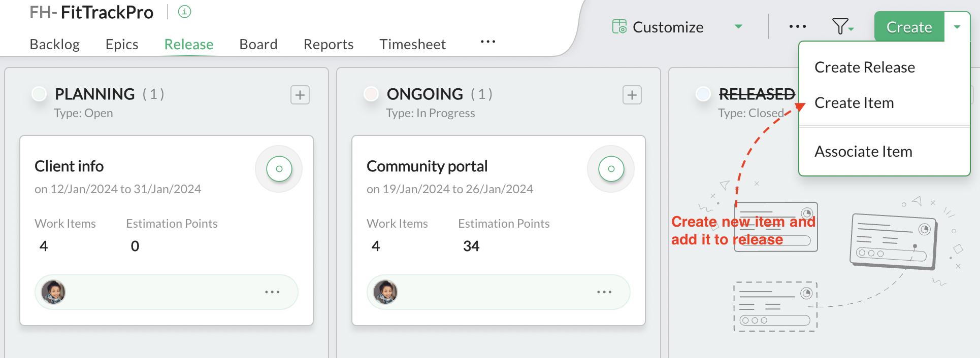The image size is (980, 358).
Task: Click the Community portal progress circle icon
Action: pyautogui.click(x=611, y=169)
